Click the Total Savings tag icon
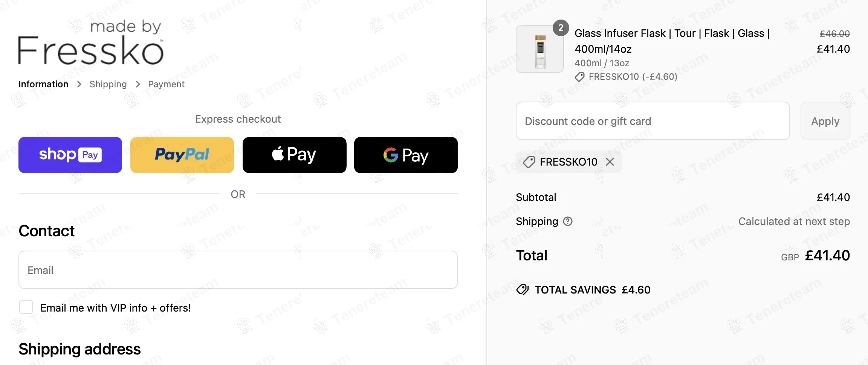Screen dimensions: 868x365 (x=523, y=290)
